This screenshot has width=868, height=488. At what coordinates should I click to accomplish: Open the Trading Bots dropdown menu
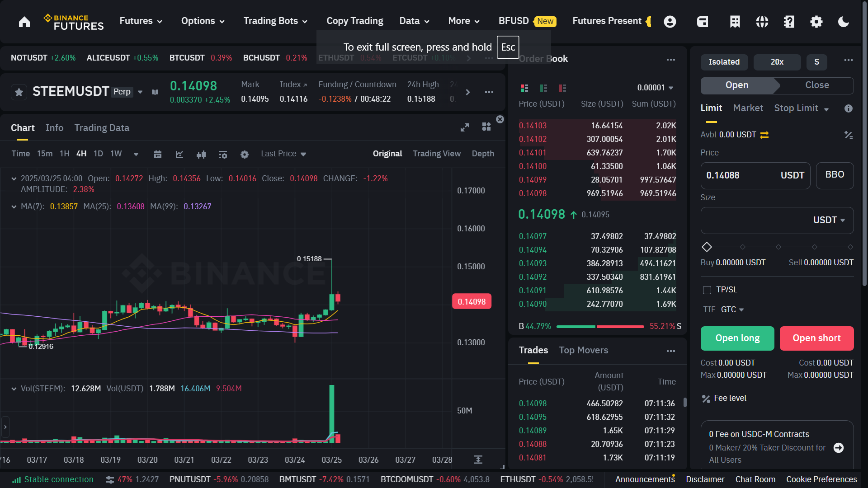275,21
